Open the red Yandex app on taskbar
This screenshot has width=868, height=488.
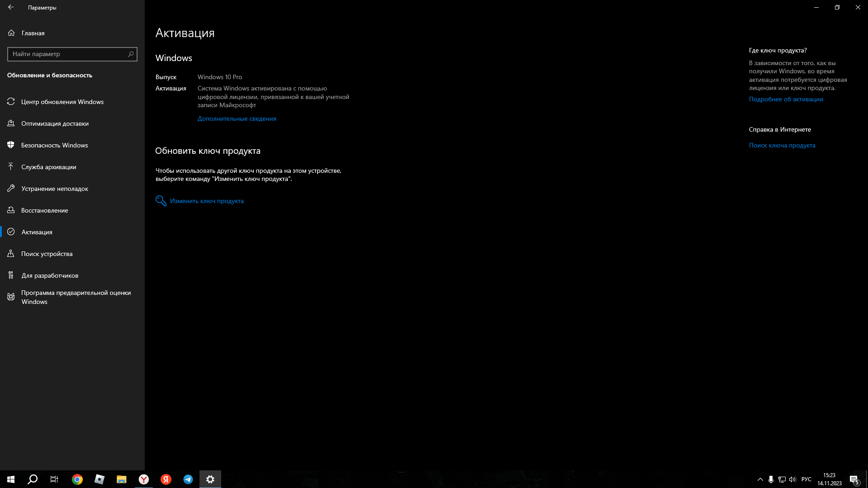pyautogui.click(x=166, y=479)
